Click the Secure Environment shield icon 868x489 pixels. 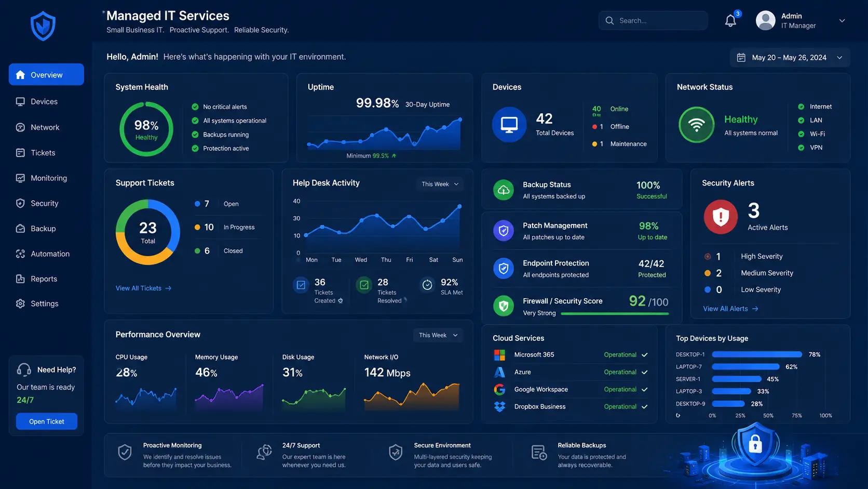[396, 452]
